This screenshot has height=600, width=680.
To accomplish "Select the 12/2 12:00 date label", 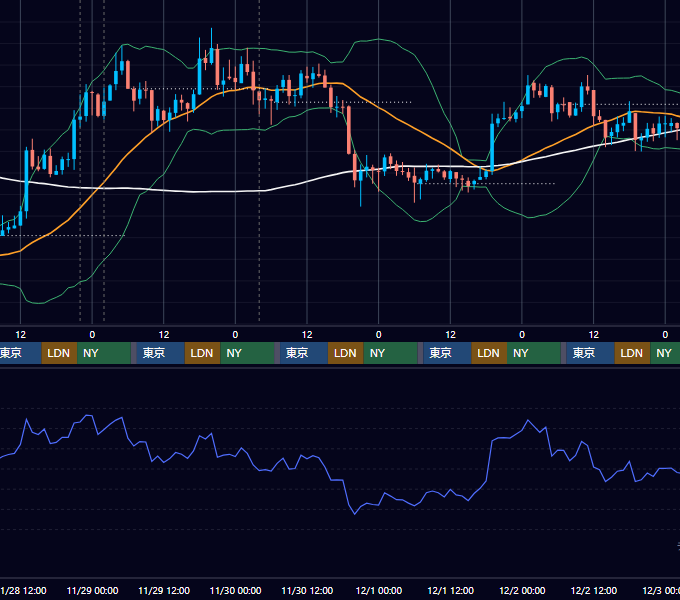I will 594,590.
